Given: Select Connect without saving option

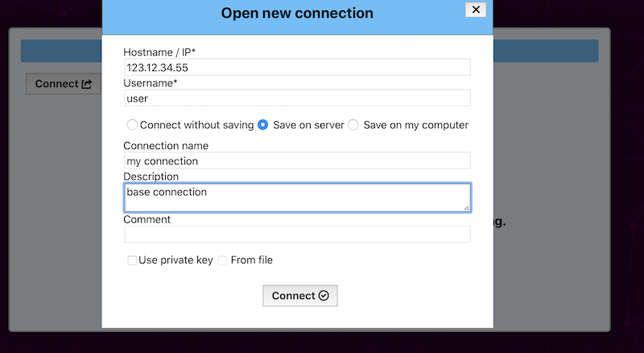Looking at the screenshot, I should pos(133,125).
